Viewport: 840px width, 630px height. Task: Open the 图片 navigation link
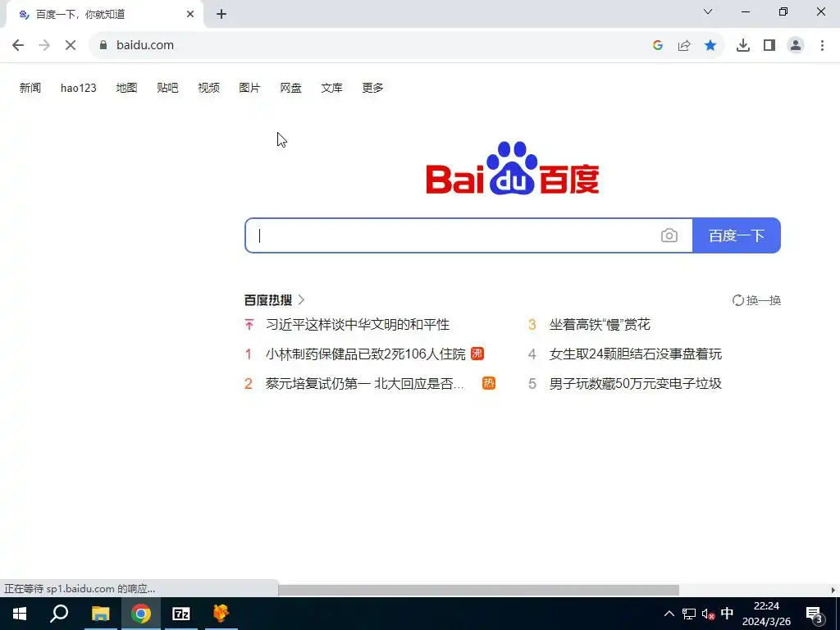tap(249, 88)
